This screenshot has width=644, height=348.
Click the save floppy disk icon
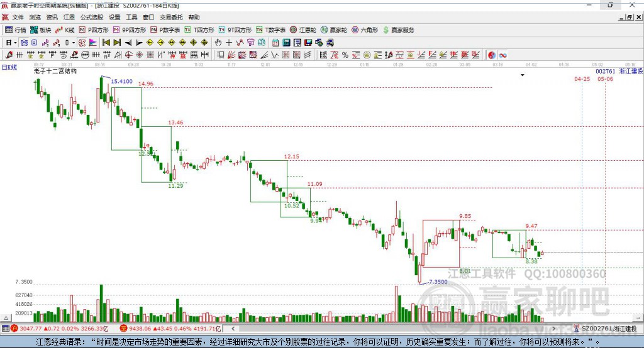point(308,43)
